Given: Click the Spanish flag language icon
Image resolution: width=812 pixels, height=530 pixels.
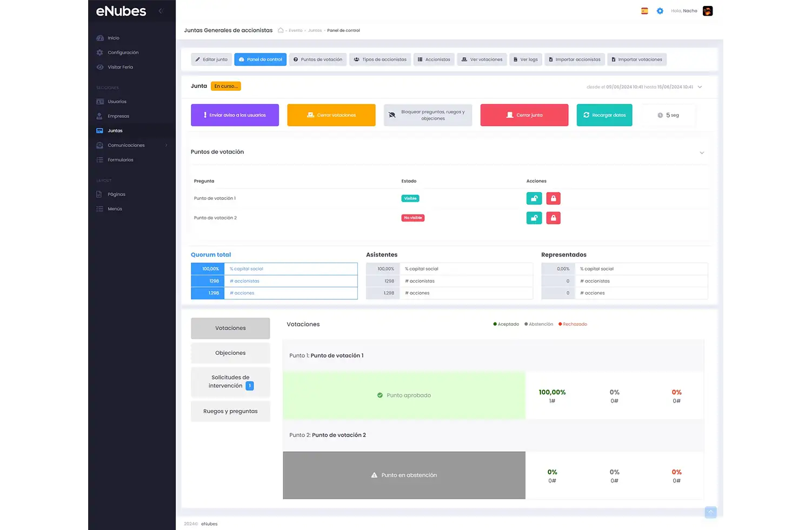Looking at the screenshot, I should (x=644, y=11).
